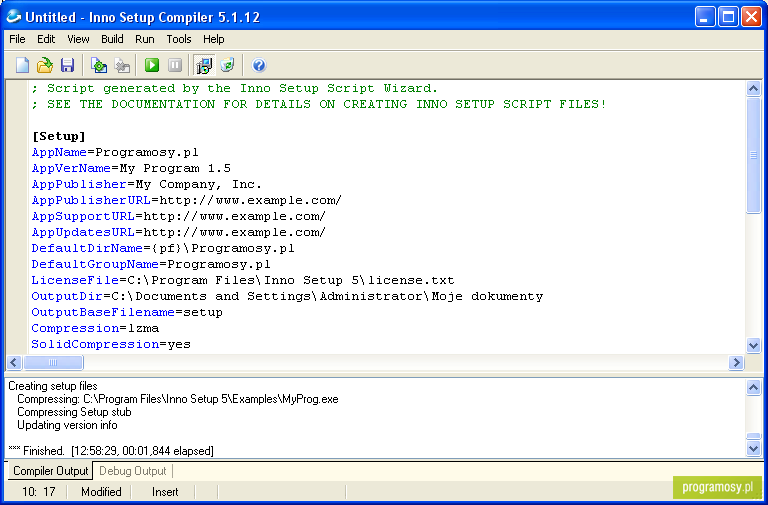The image size is (768, 505).
Task: Switch to the Compiler Output tab
Action: [50, 471]
